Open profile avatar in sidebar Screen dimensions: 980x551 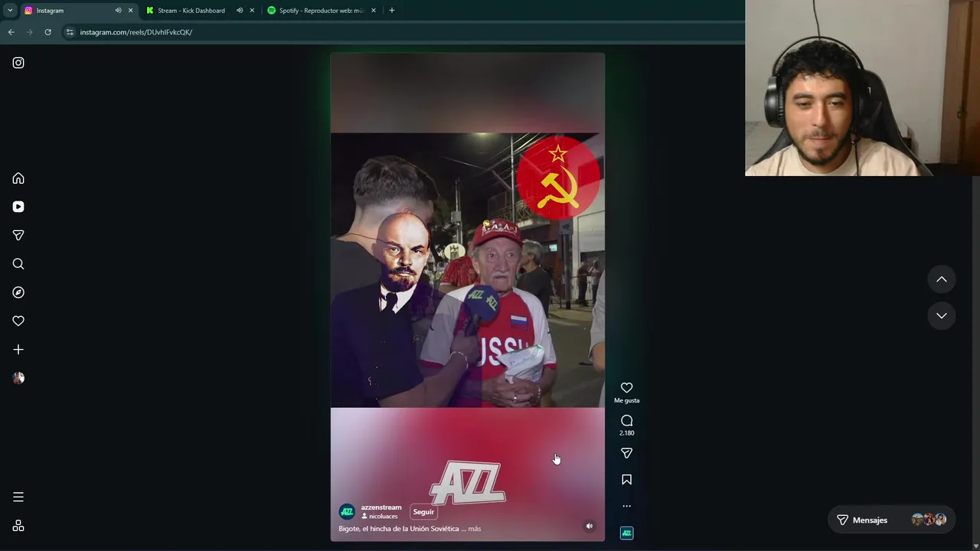(x=18, y=378)
